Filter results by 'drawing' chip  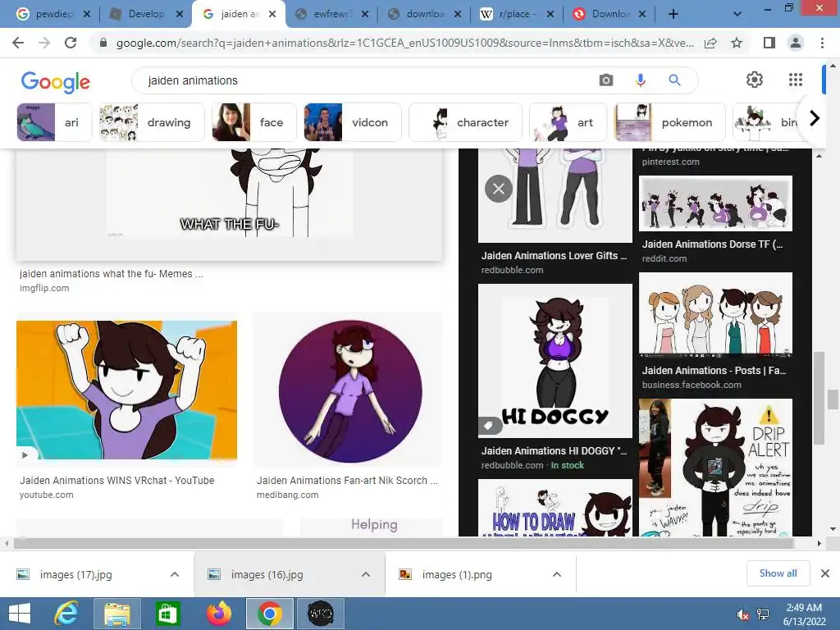(x=152, y=122)
